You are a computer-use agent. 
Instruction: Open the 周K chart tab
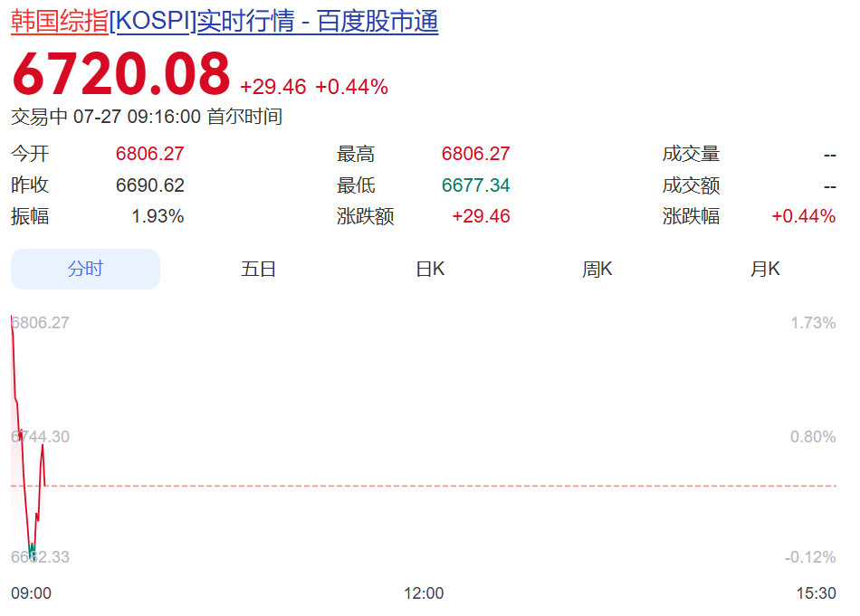pyautogui.click(x=597, y=269)
